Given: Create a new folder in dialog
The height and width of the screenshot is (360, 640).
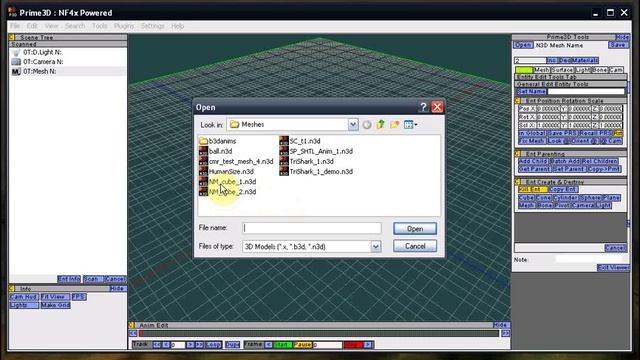Looking at the screenshot, I should click(394, 124).
